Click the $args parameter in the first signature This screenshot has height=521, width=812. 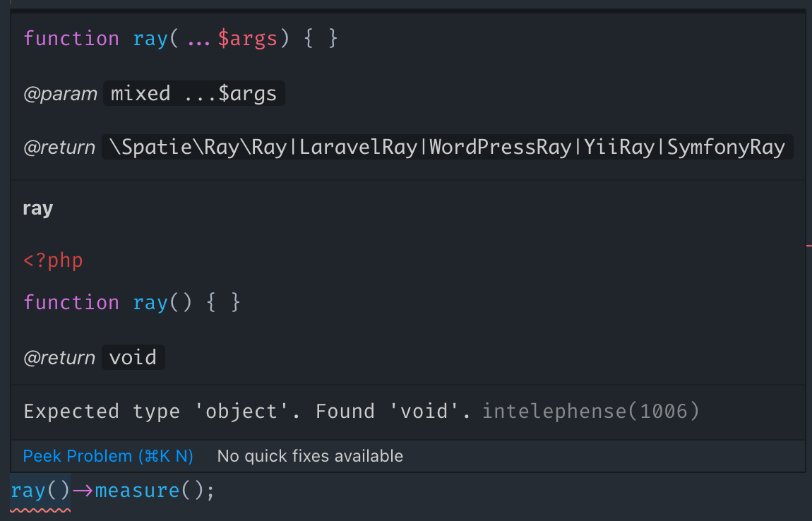[248, 39]
